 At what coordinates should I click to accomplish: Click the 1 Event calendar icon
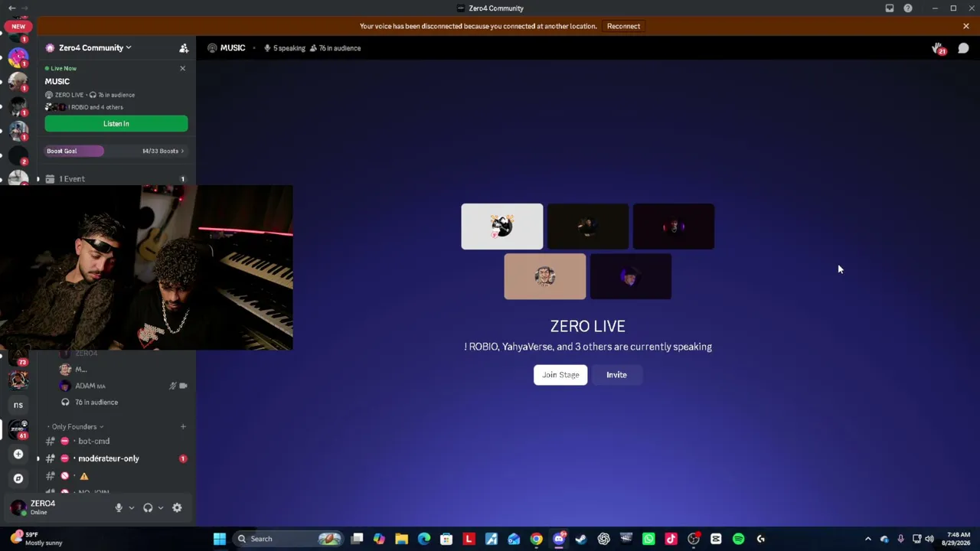[x=50, y=179]
